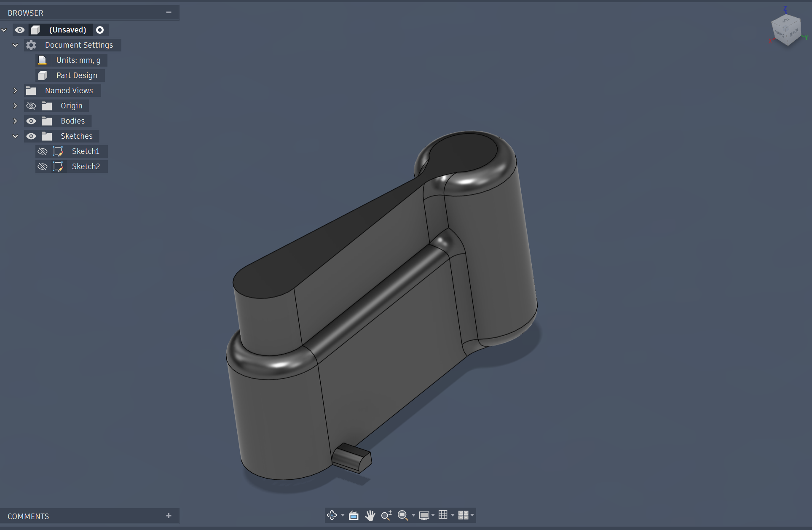
Task: Select the Part Design entry
Action: (77, 75)
